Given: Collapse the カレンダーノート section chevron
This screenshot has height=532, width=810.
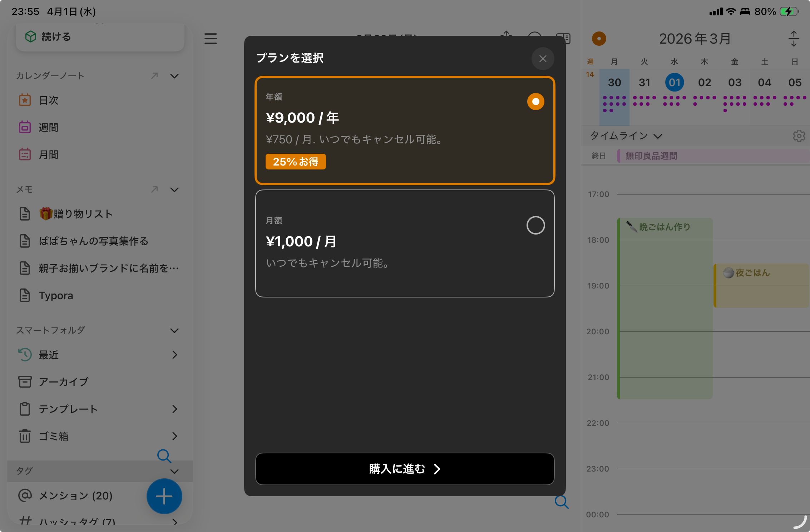Looking at the screenshot, I should coord(174,76).
